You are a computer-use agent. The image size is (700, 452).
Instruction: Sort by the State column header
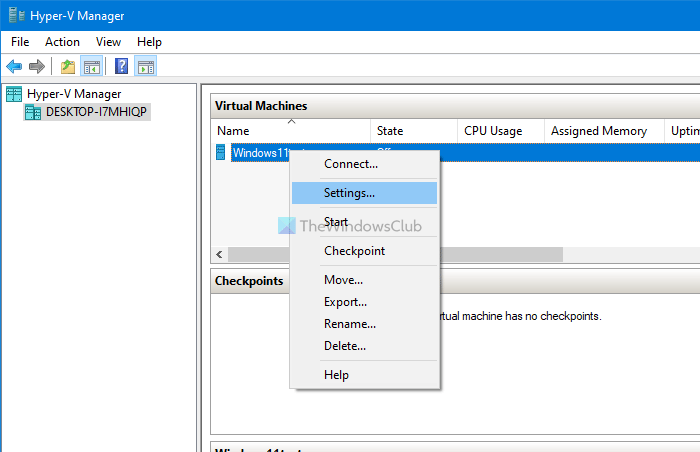[x=414, y=131]
